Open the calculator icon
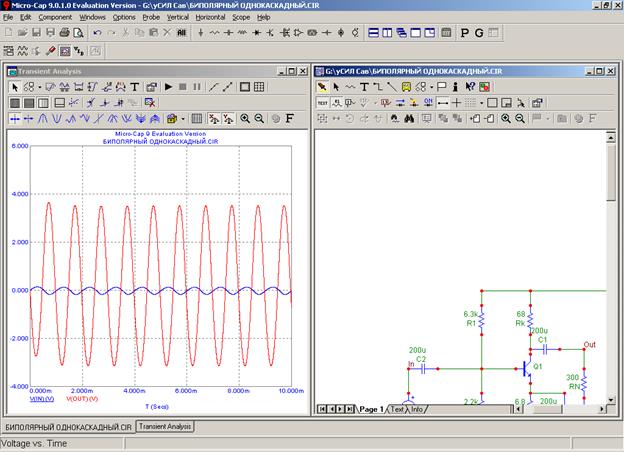624x452 pixels. click(446, 33)
